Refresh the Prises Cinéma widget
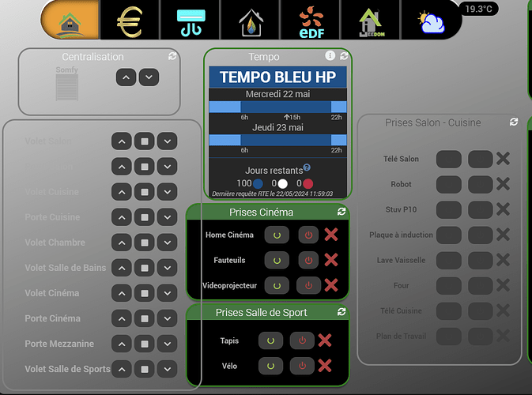Viewport: 532px width, 395px height. [341, 212]
